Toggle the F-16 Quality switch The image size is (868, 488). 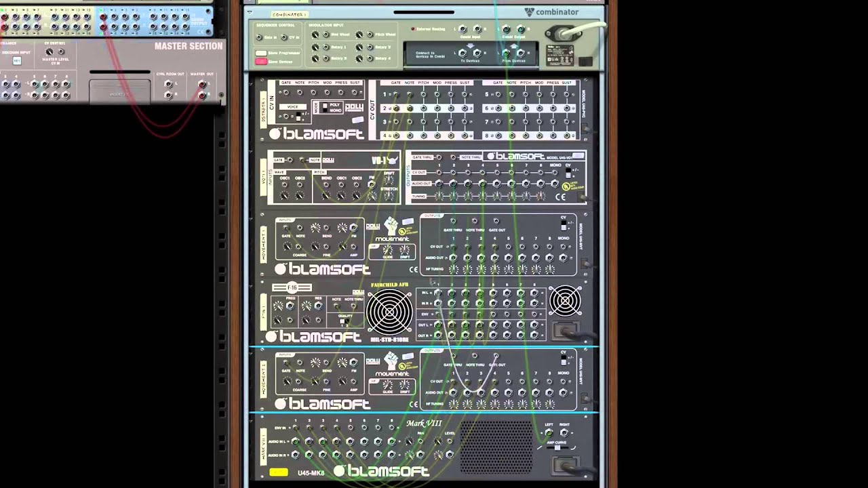[x=343, y=323]
